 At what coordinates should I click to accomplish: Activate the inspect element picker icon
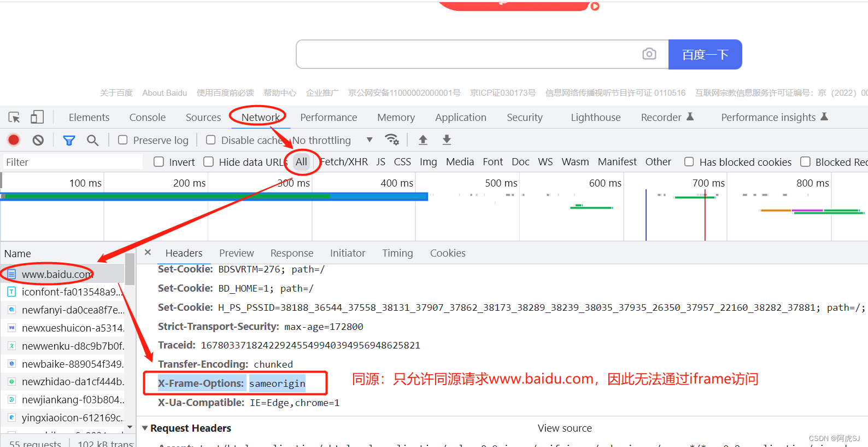[x=14, y=117]
